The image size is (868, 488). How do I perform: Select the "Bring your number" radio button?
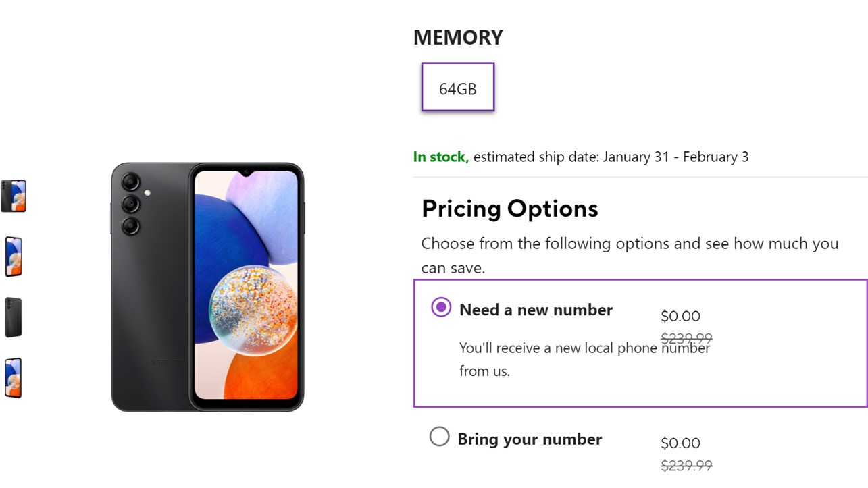[440, 437]
